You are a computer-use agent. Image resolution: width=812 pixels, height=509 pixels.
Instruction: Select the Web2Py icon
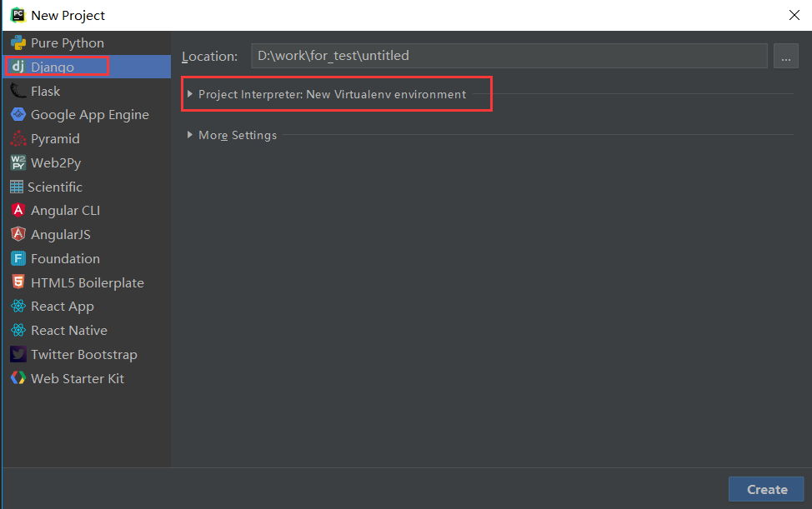(18, 163)
